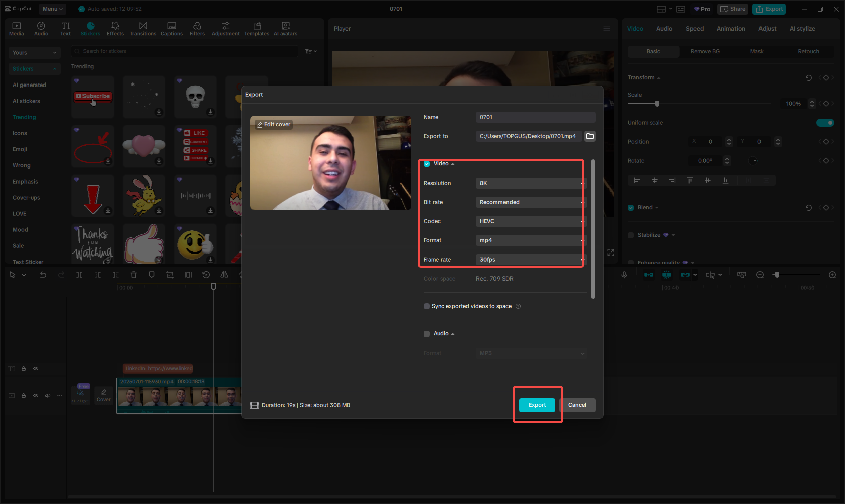Select the Text tool
The image size is (845, 504).
coord(66,29)
